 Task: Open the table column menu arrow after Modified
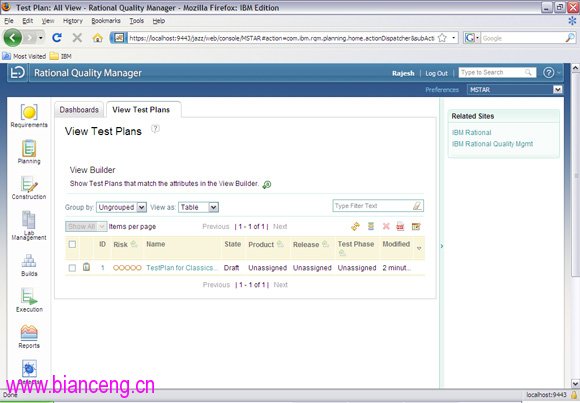pos(419,248)
